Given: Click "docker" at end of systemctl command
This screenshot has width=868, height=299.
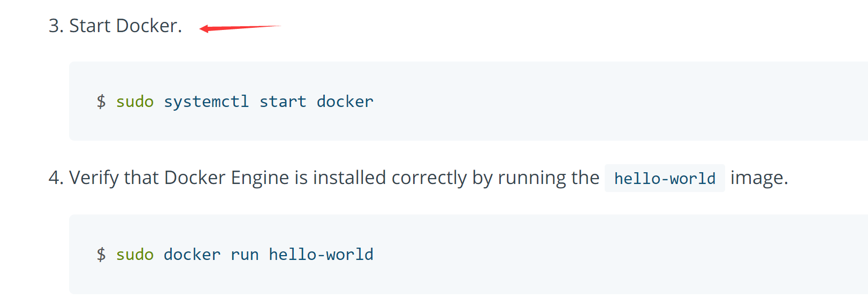Looking at the screenshot, I should (345, 102).
